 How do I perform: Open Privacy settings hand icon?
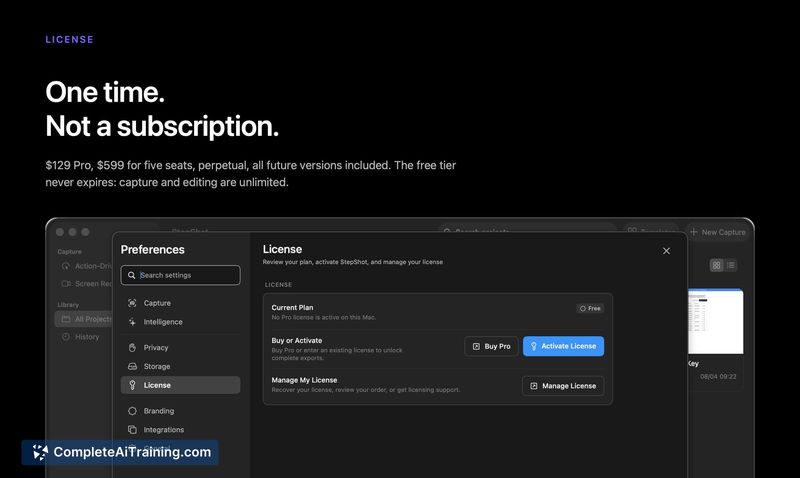(x=132, y=347)
